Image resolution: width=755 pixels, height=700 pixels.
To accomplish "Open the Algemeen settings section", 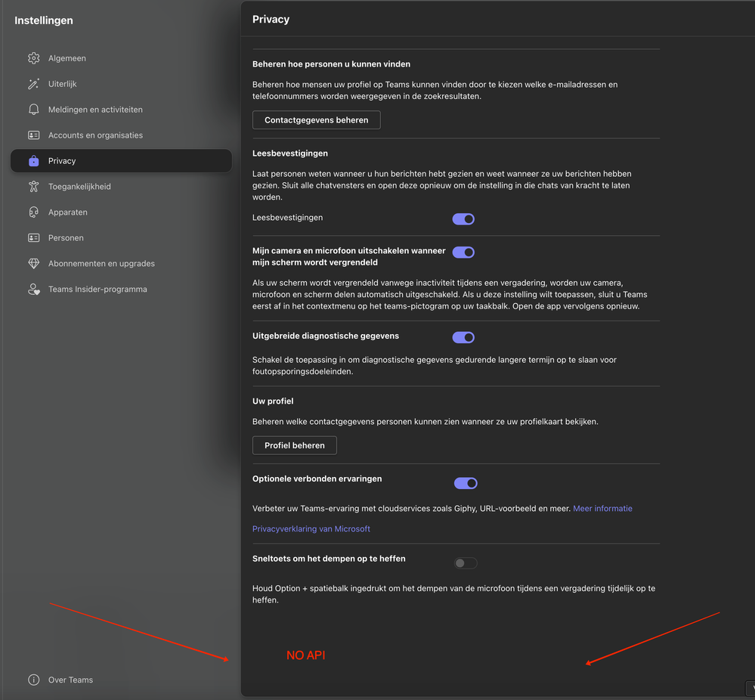I will [x=121, y=58].
